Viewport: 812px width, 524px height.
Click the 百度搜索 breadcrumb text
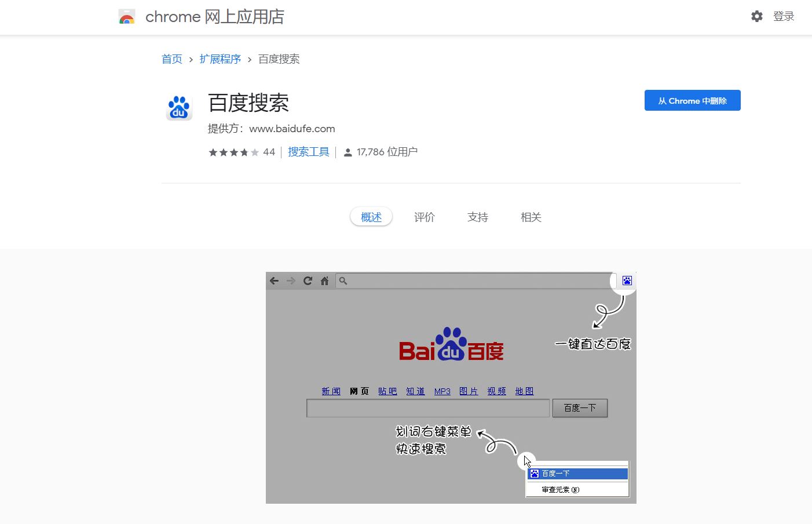[x=279, y=59]
